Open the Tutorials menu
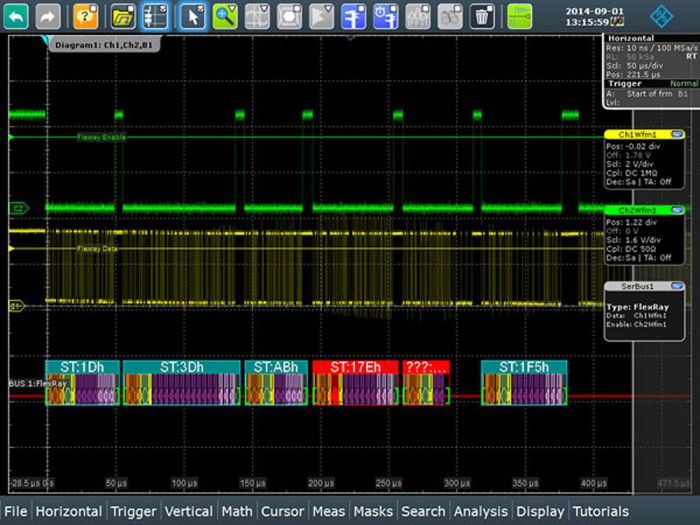The width and height of the screenshot is (700, 525). click(600, 511)
